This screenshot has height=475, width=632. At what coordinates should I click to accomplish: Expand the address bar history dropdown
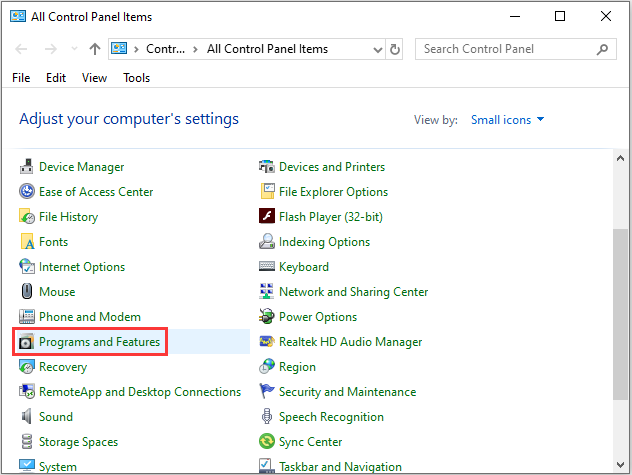coord(378,50)
